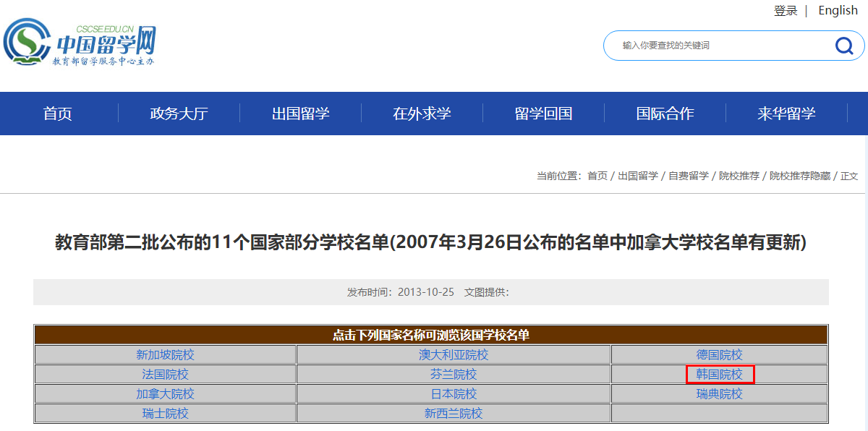
Task: Click the search magnifier icon
Action: click(x=843, y=46)
